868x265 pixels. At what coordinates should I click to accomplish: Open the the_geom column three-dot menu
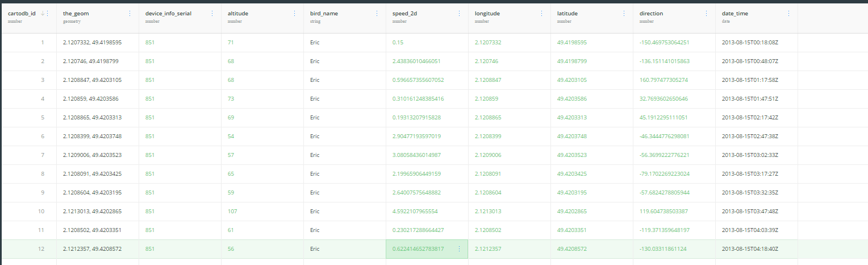[130, 14]
